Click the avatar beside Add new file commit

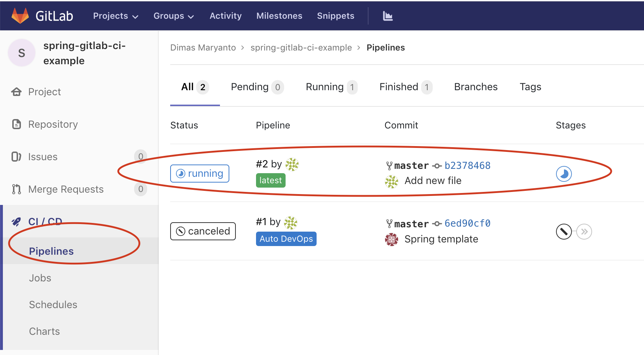pyautogui.click(x=392, y=182)
